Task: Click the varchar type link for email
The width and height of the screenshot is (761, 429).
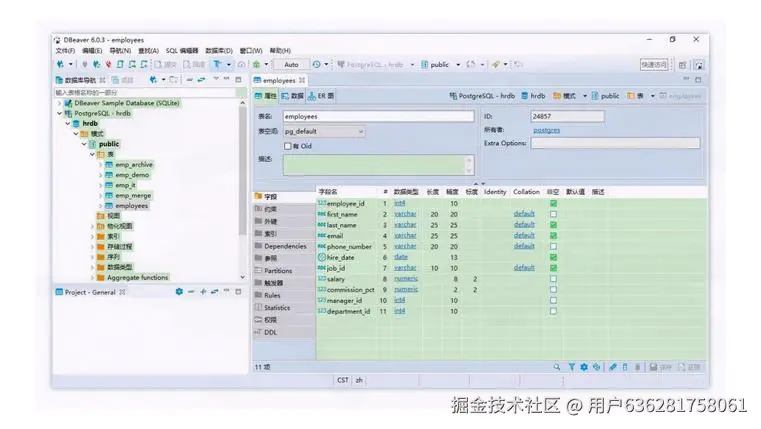Action: [405, 235]
